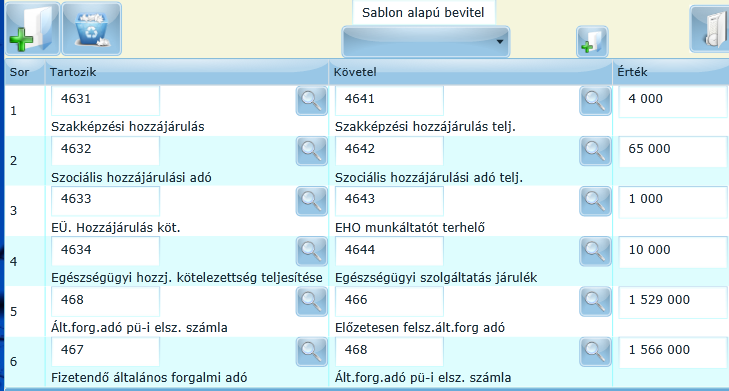Click the text Előzetesen felsz.ált.forg adó
This screenshot has width=729, height=391.
[x=420, y=328]
